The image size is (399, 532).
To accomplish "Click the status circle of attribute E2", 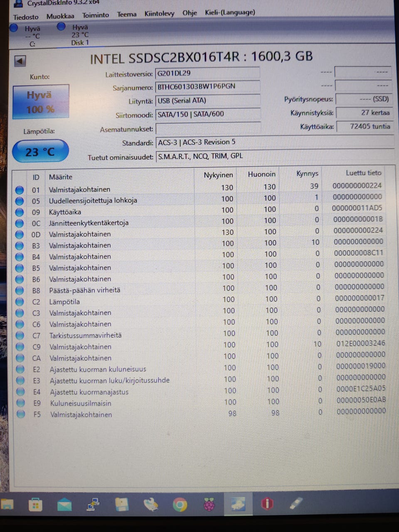I will [20, 369].
